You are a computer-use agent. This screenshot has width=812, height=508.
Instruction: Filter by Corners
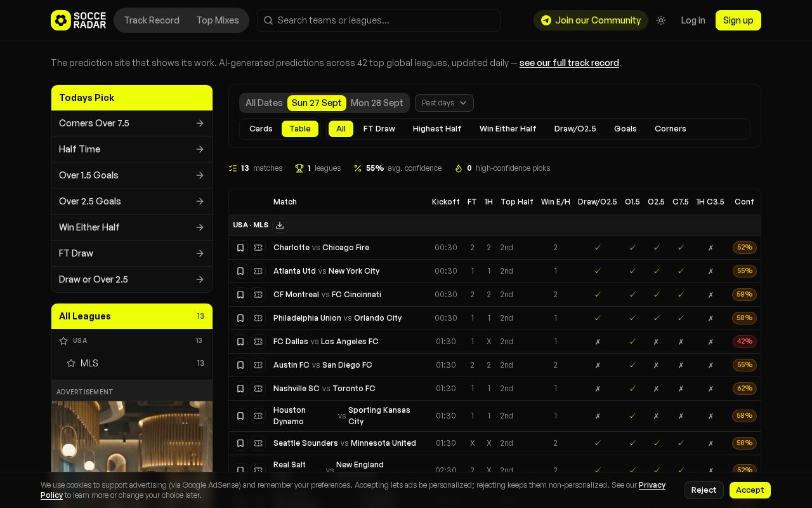coord(671,129)
